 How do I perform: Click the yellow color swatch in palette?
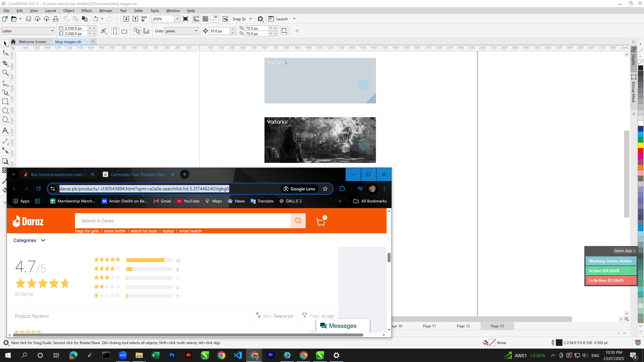(x=640, y=145)
